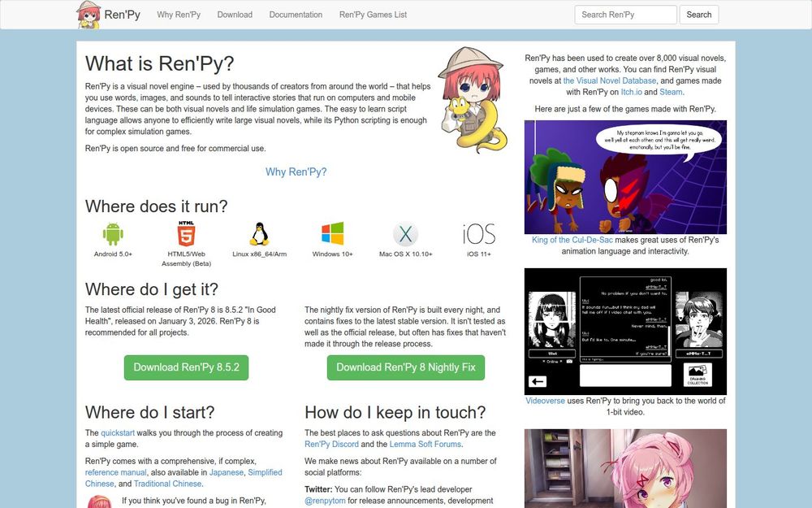Image resolution: width=812 pixels, height=508 pixels.
Task: Open the @renpytom Twitter link
Action: pyautogui.click(x=325, y=501)
